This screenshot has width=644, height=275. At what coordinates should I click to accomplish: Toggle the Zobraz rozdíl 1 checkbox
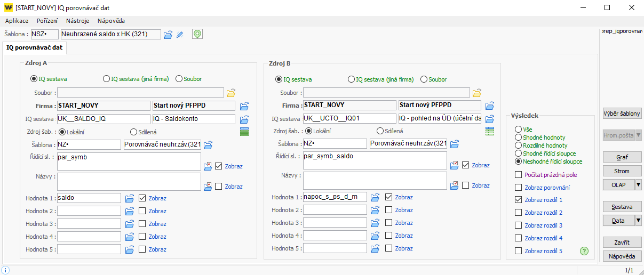[x=518, y=200]
